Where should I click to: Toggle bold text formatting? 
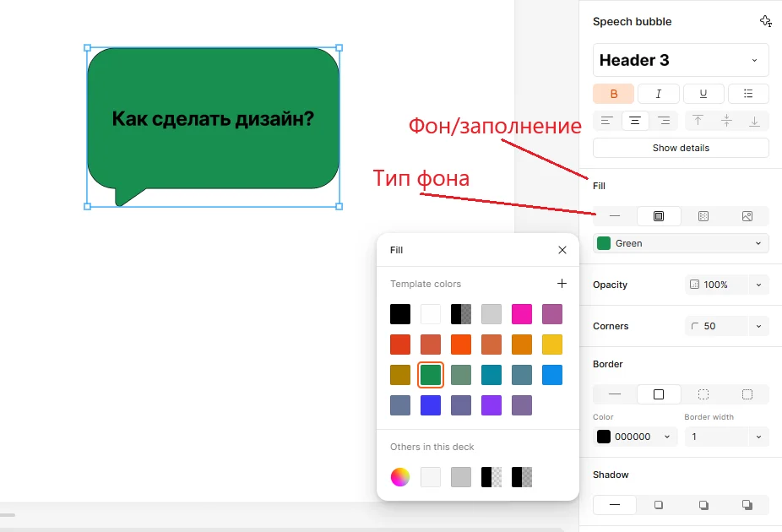(x=614, y=94)
